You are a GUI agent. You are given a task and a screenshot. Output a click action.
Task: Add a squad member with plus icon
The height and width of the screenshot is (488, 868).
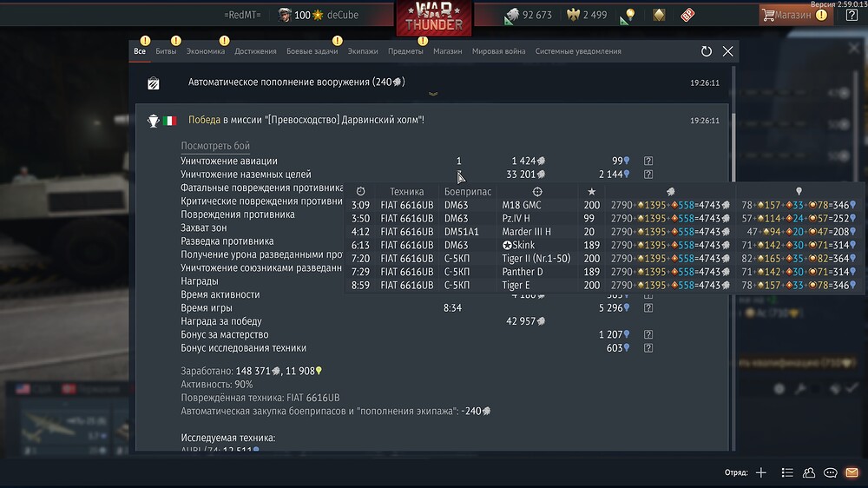tap(761, 472)
